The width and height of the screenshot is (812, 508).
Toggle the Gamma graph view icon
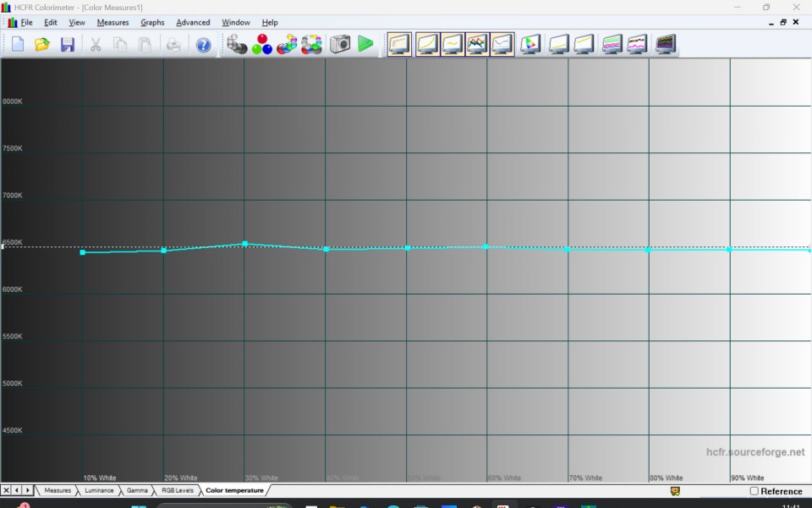[452, 44]
